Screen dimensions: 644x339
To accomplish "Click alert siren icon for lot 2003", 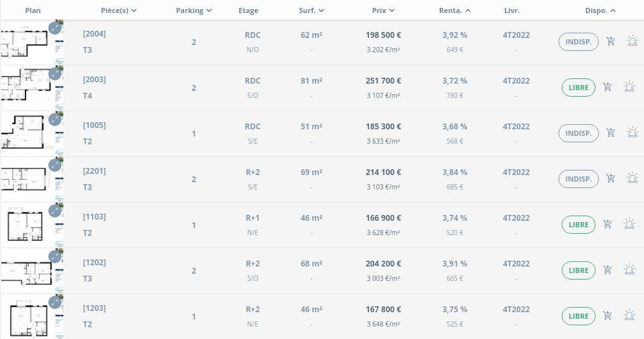I will click(x=629, y=88).
